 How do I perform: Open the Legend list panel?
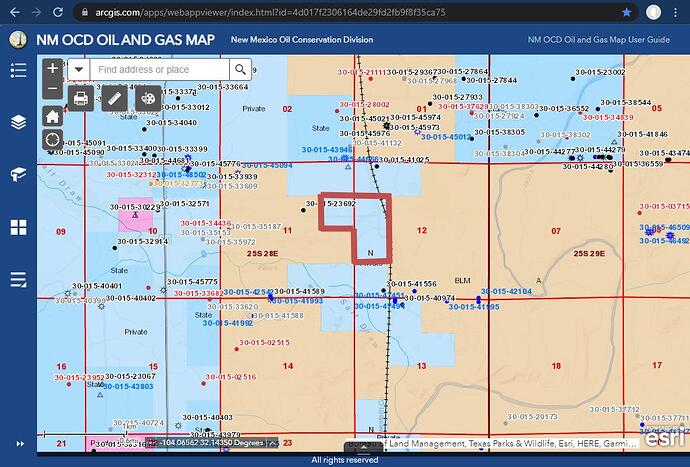coord(18,70)
